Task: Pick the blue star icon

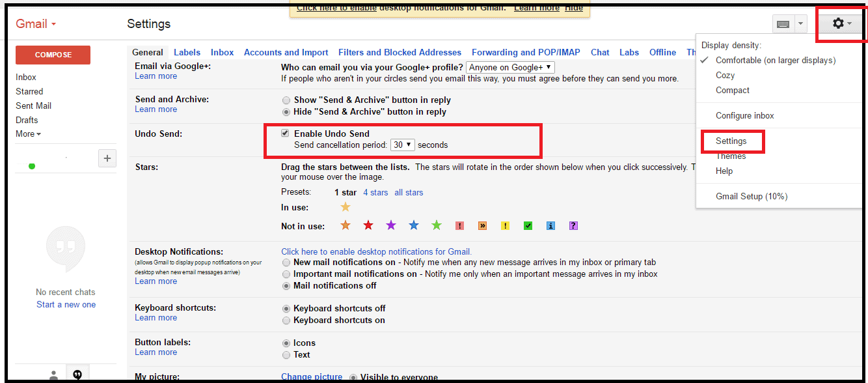Action: (x=414, y=225)
